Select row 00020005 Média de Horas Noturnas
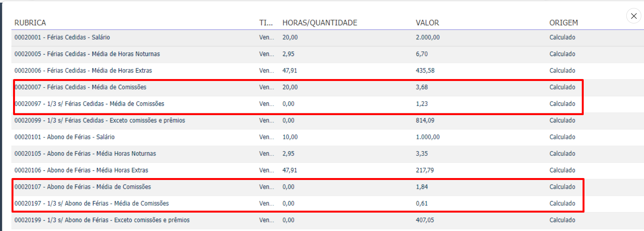This screenshot has height=231, width=644. (328, 54)
